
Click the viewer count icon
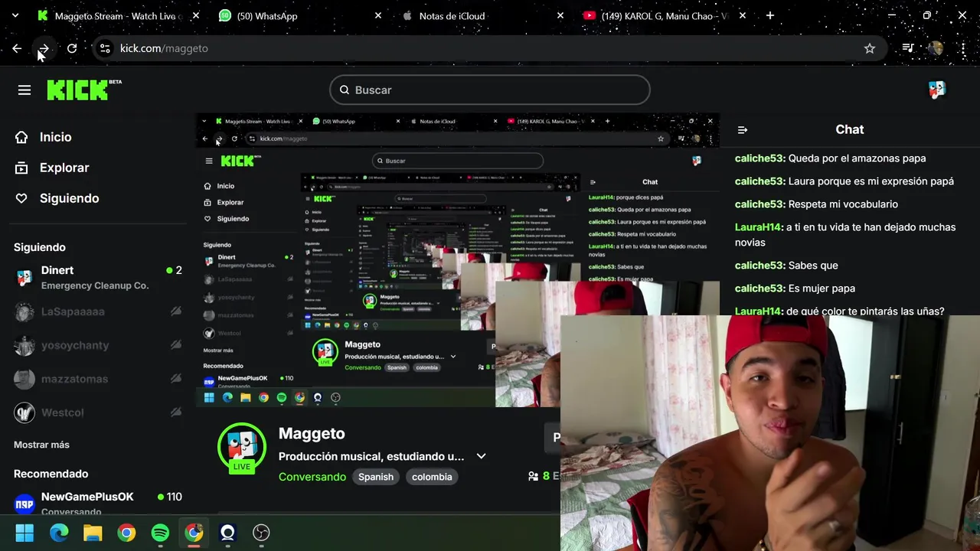click(x=534, y=476)
